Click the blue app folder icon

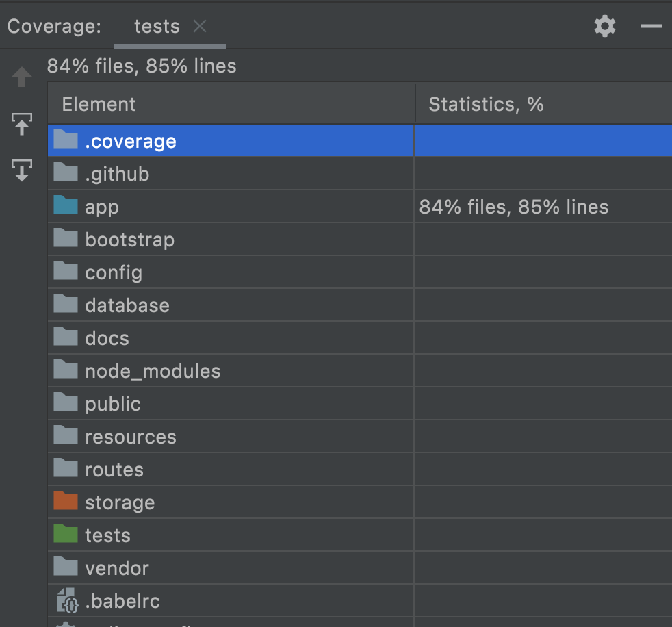coord(66,206)
